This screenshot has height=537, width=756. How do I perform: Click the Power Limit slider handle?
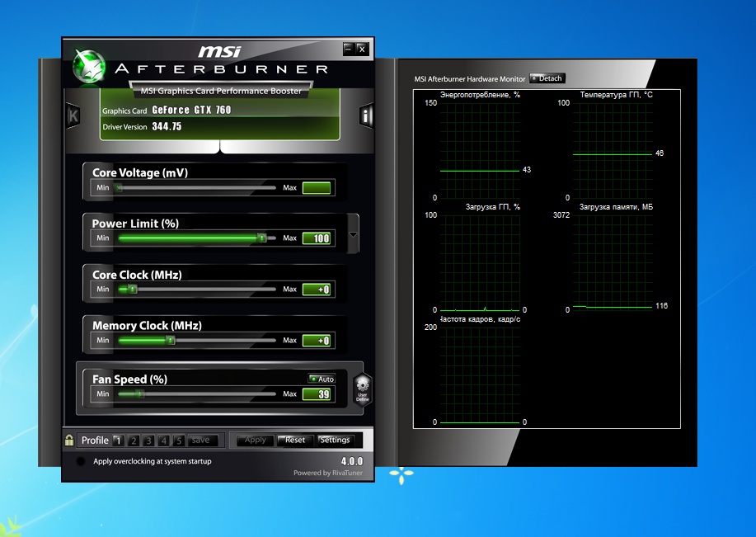pyautogui.click(x=261, y=238)
